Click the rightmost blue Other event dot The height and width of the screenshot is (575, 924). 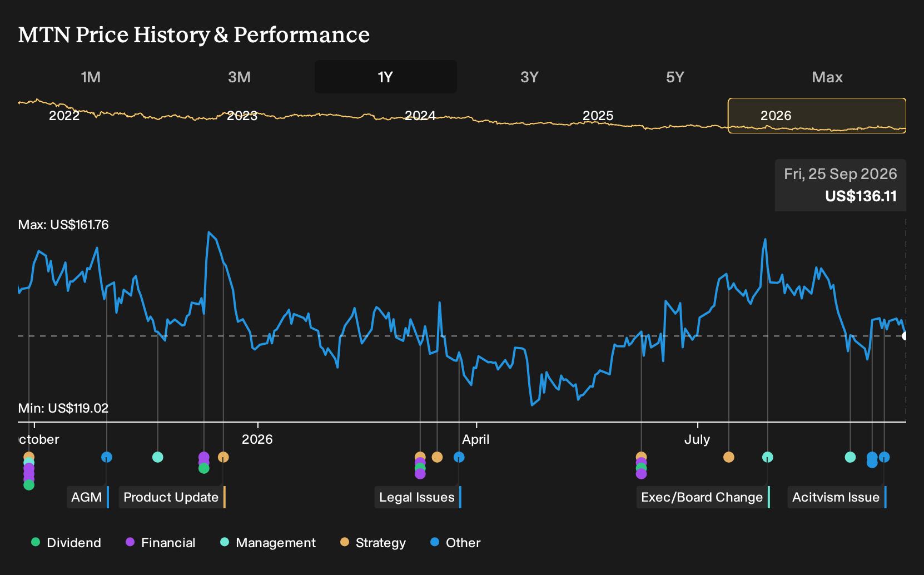(x=884, y=457)
